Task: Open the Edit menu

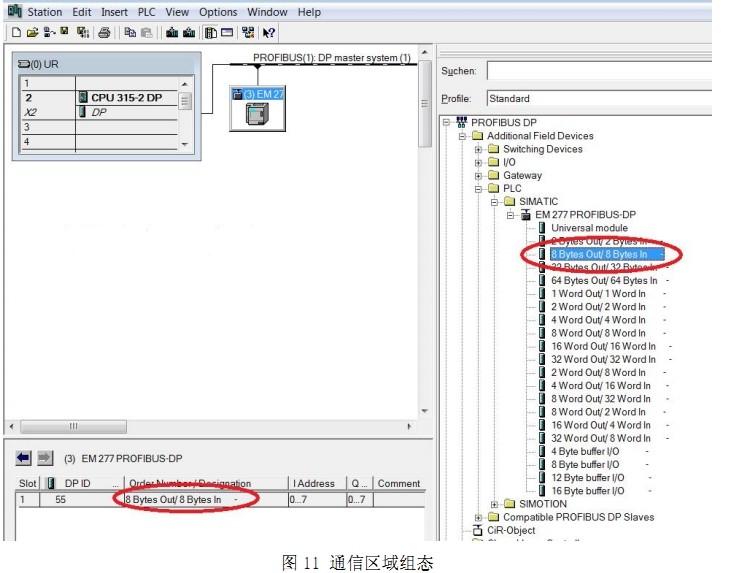Action: point(82,12)
